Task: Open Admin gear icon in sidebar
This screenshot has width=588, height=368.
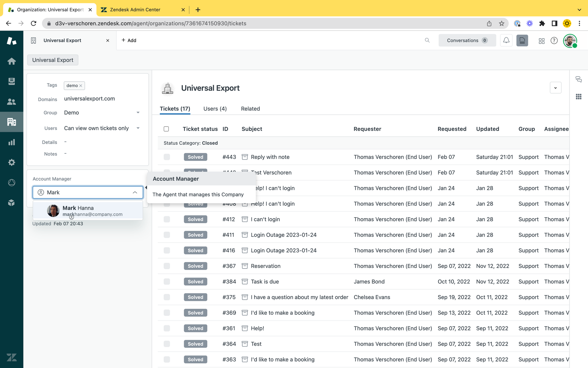Action: tap(11, 162)
